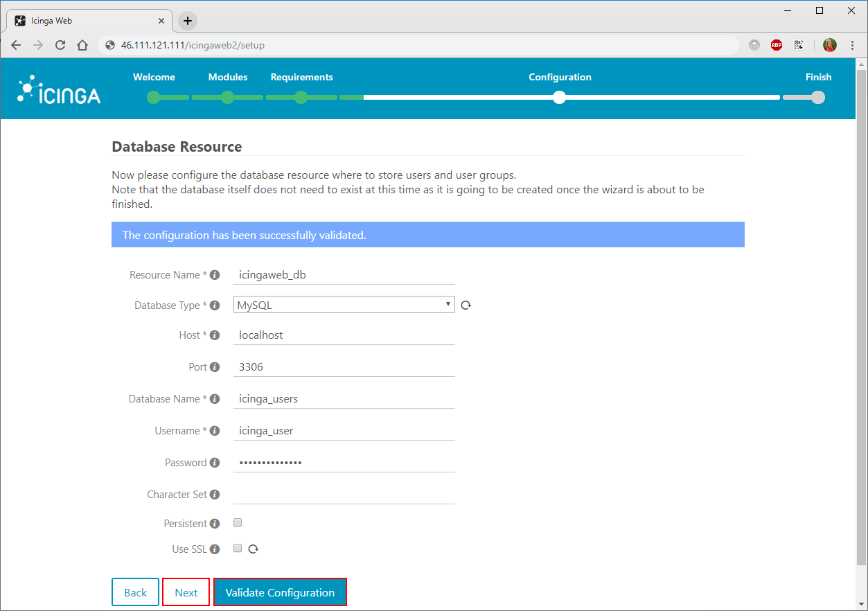Click Validate Configuration
This screenshot has width=868, height=611.
(x=280, y=592)
